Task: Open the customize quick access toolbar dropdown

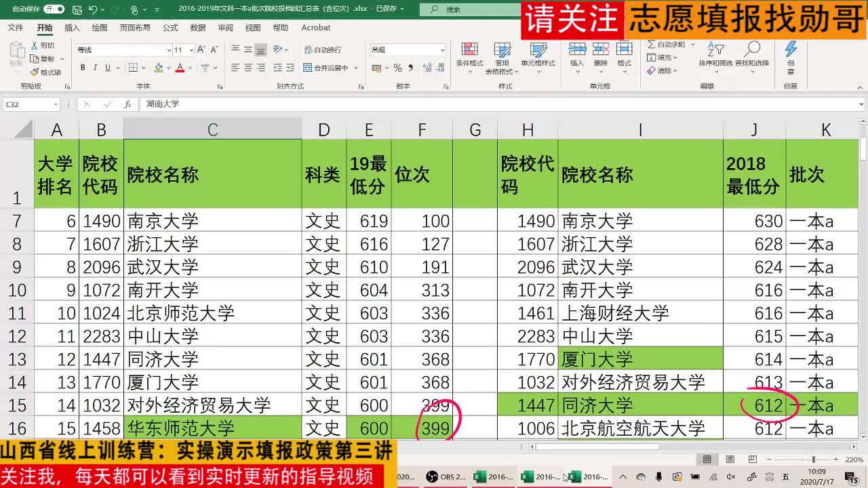Action: 158,10
